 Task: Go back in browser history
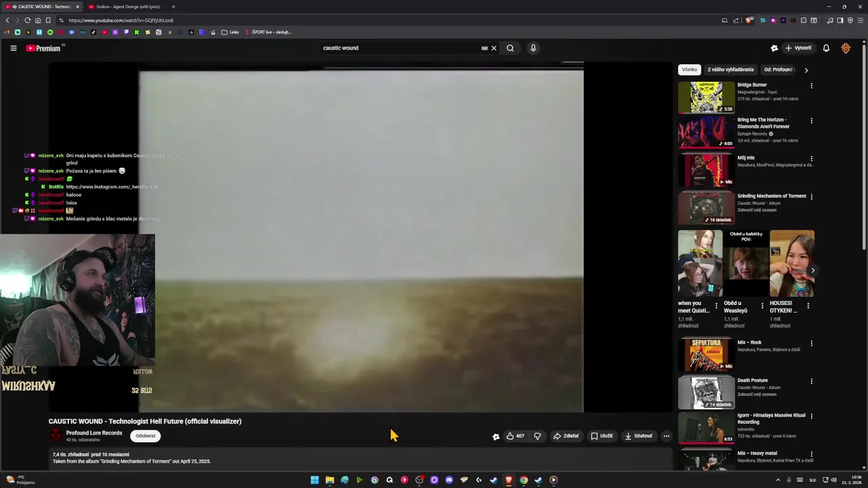tap(7, 20)
